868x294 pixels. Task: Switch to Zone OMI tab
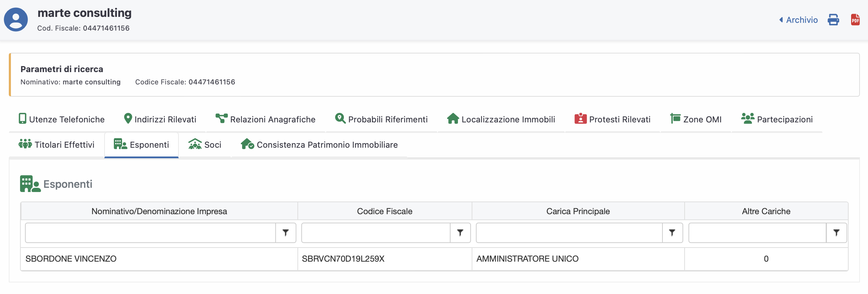[696, 119]
